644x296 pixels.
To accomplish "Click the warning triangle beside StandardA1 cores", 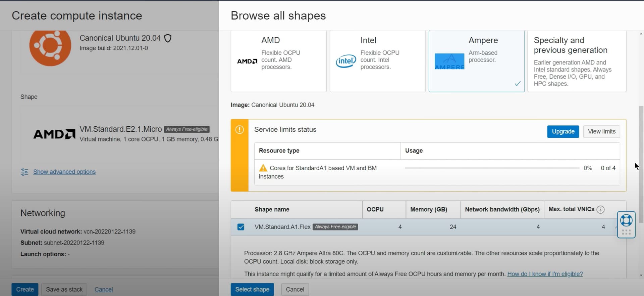I will [263, 168].
